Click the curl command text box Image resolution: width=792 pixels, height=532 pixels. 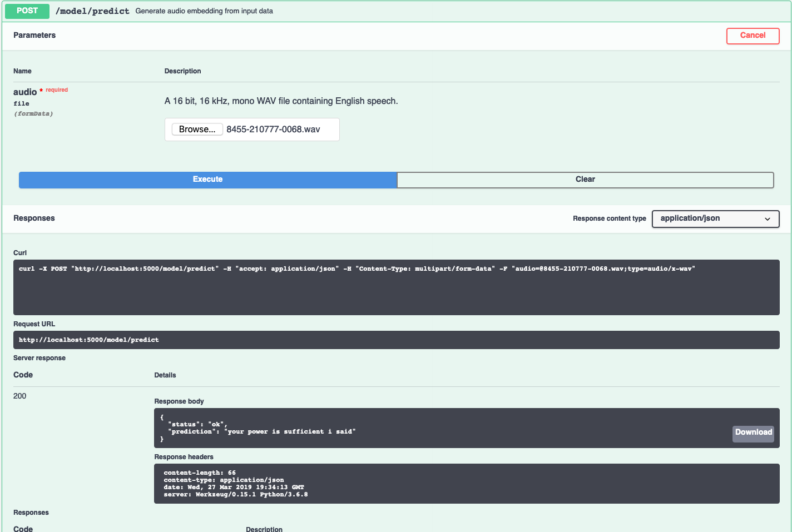(396, 287)
